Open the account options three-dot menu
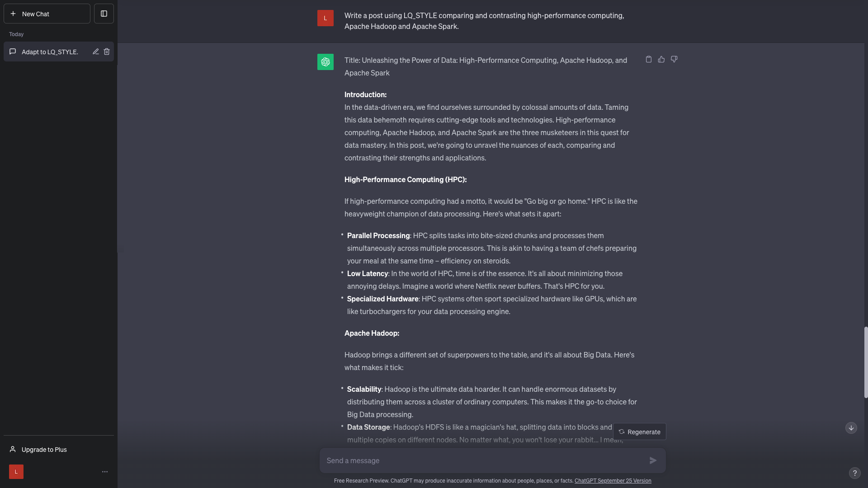Screen dimensions: 868x488 click(x=105, y=472)
